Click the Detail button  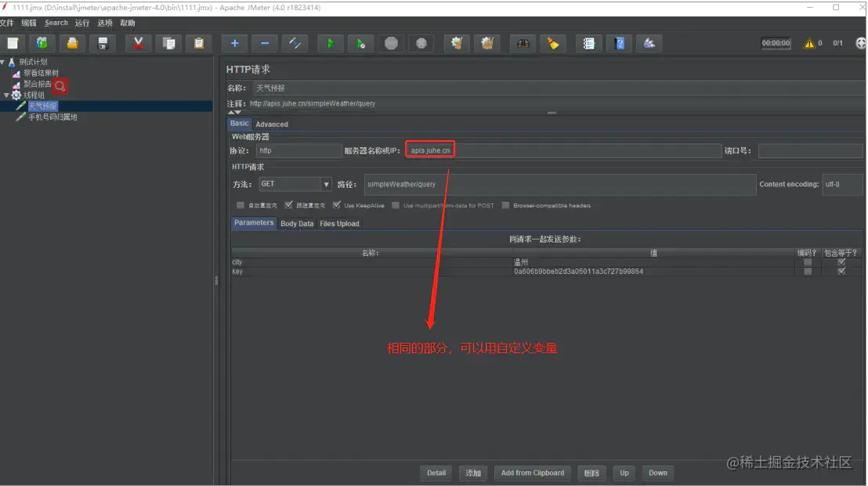coord(436,473)
